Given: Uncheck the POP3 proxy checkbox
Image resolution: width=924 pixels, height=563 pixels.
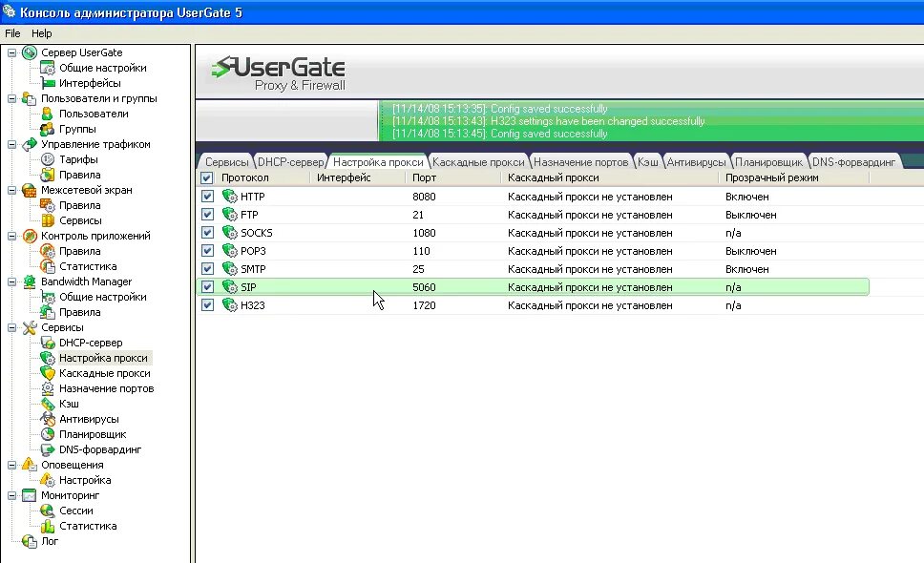Looking at the screenshot, I should pos(207,251).
